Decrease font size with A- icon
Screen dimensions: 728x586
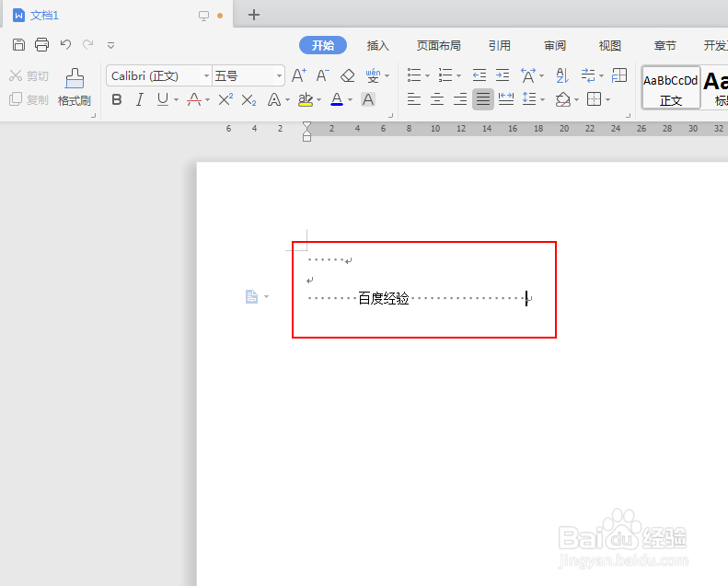tap(323, 75)
